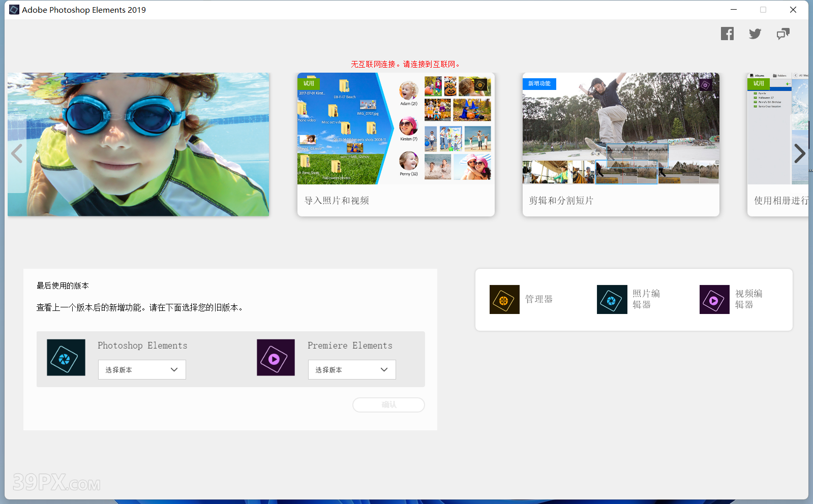Open Premiere Elements 选择版本 dropdown
This screenshot has width=813, height=504.
pyautogui.click(x=352, y=369)
